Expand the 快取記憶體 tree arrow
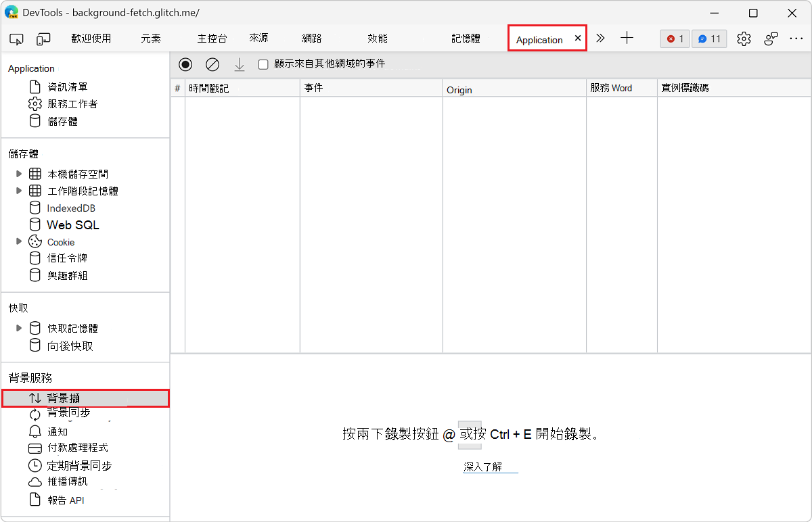 click(x=19, y=328)
